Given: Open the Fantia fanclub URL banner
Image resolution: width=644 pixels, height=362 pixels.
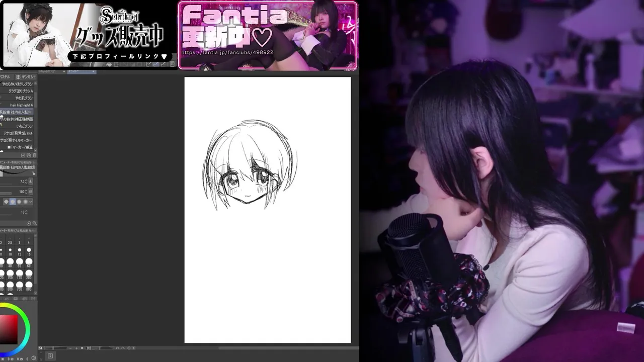Looking at the screenshot, I should point(268,35).
